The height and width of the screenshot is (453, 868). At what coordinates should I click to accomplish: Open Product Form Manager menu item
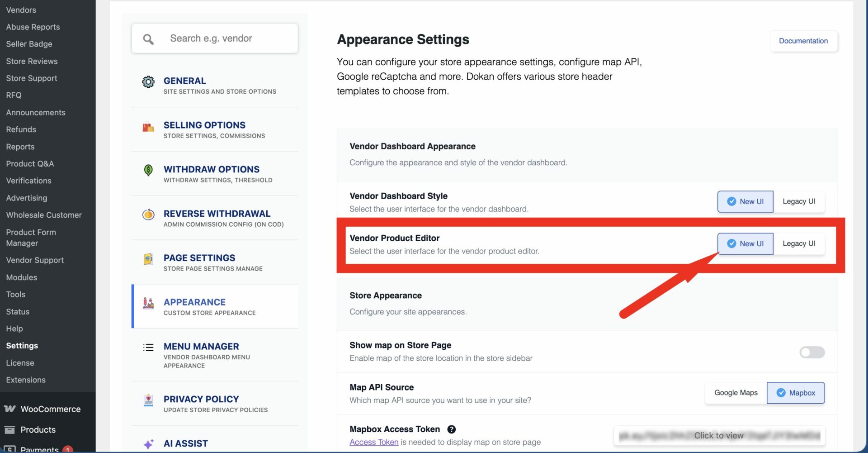coord(31,238)
